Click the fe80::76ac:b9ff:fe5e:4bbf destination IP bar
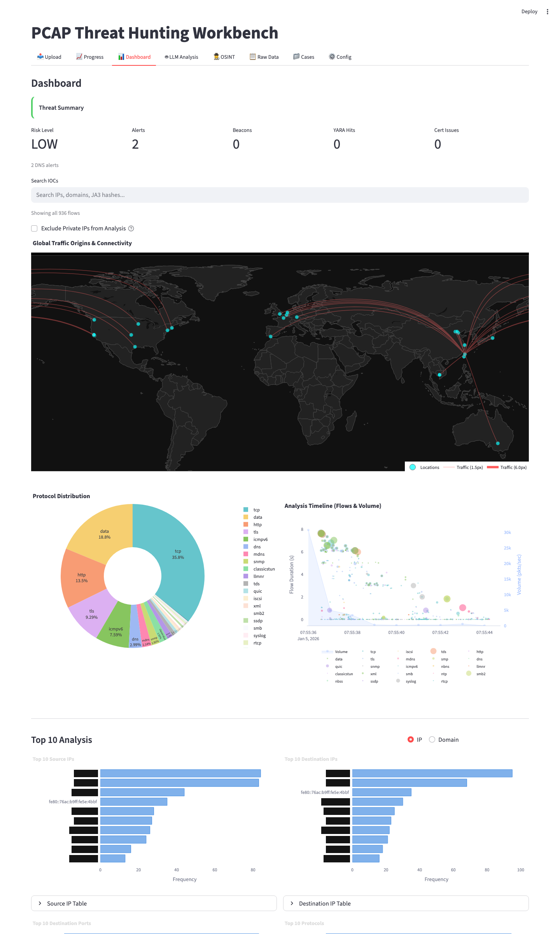Viewport: 560px width, 934px height. (382, 792)
